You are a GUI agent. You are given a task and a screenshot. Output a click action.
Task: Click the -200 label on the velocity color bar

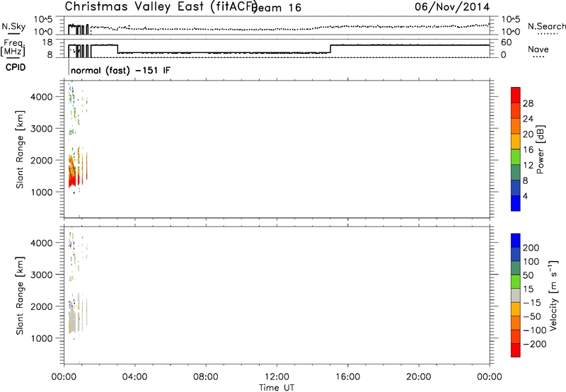tap(535, 344)
